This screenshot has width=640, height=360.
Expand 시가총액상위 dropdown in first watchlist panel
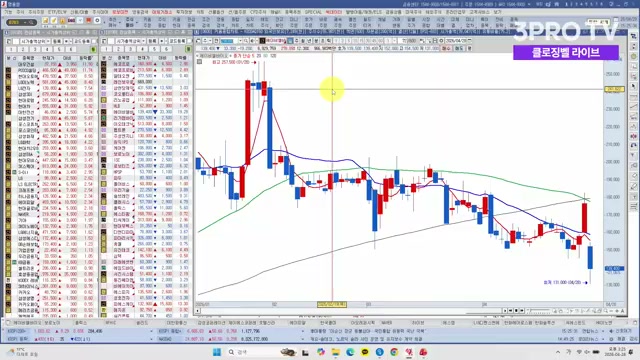point(48,41)
